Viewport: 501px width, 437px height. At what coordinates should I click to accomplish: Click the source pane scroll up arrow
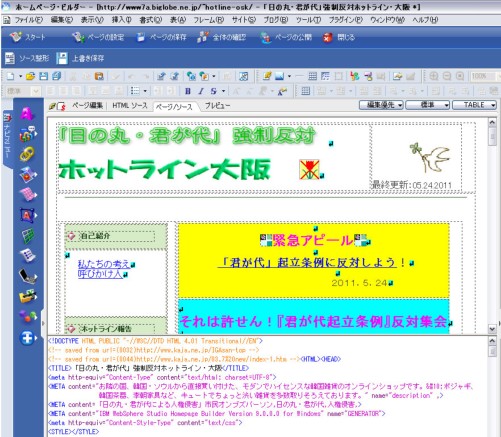click(x=492, y=341)
